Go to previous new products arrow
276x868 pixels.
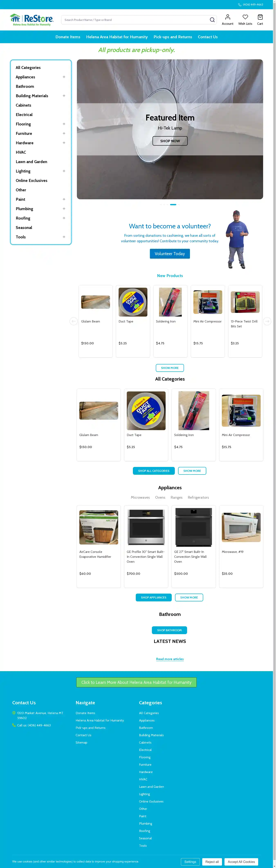tap(73, 321)
